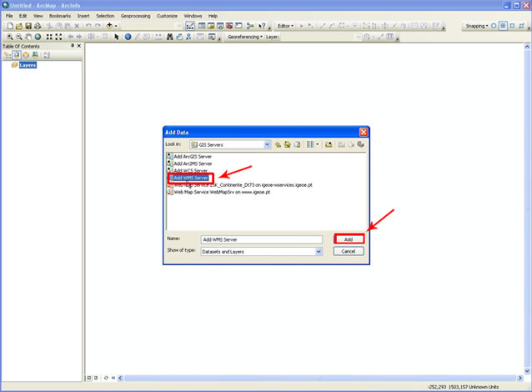This screenshot has height=392, width=532.
Task: Close the Add Data dialog
Action: coord(364,132)
